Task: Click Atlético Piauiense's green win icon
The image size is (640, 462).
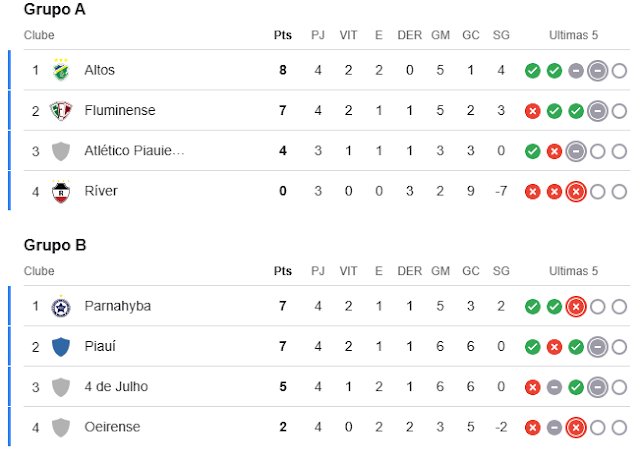Action: [533, 151]
